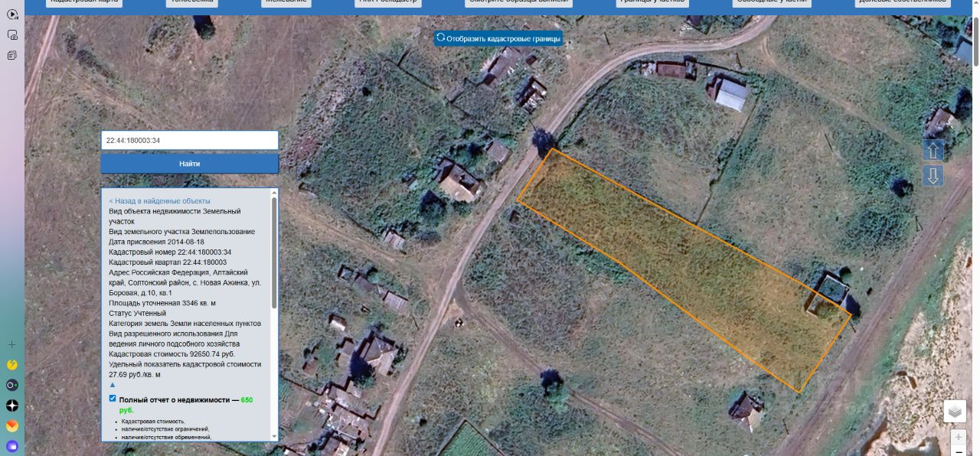Viewport: 980px width, 456px height.
Task: Click the 27.69 руб./кв. м value
Action: tap(135, 375)
